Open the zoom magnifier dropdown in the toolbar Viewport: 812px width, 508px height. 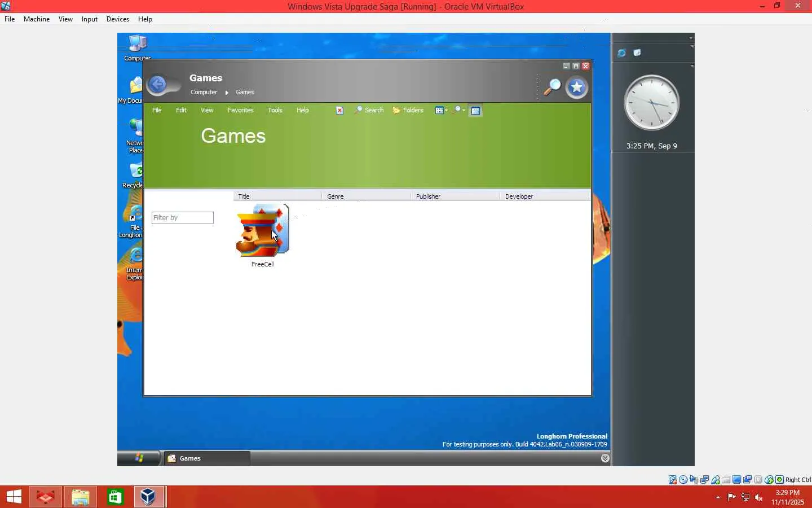pos(459,110)
